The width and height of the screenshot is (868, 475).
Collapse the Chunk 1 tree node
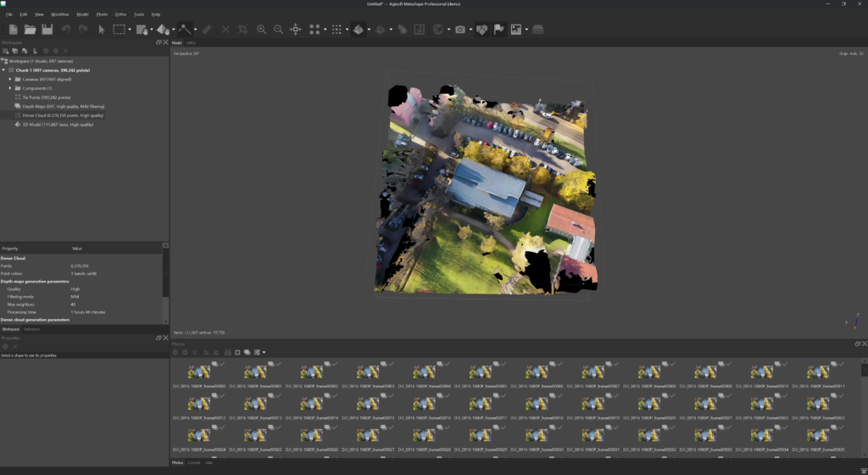point(4,70)
